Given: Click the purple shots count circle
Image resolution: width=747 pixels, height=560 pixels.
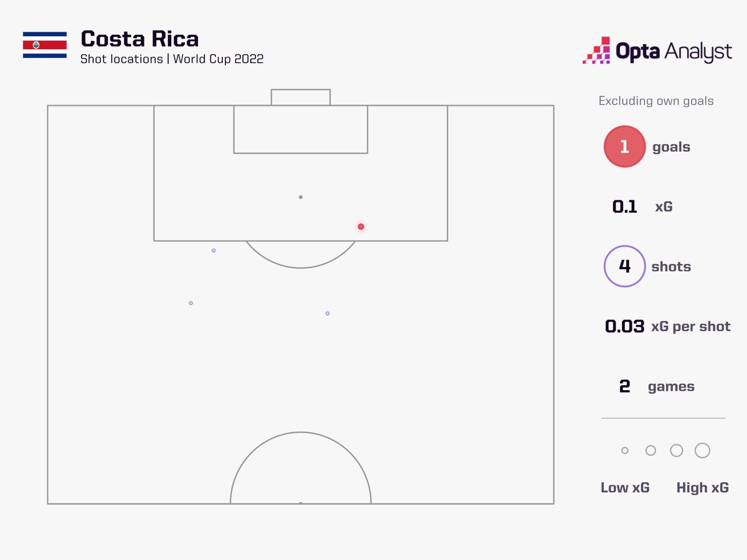Looking at the screenshot, I should tap(624, 266).
